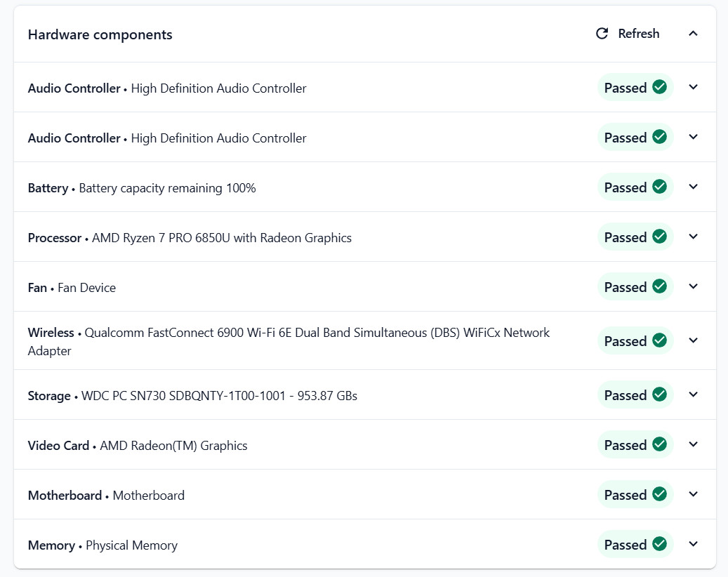Expand the Processor row chevron

click(693, 237)
